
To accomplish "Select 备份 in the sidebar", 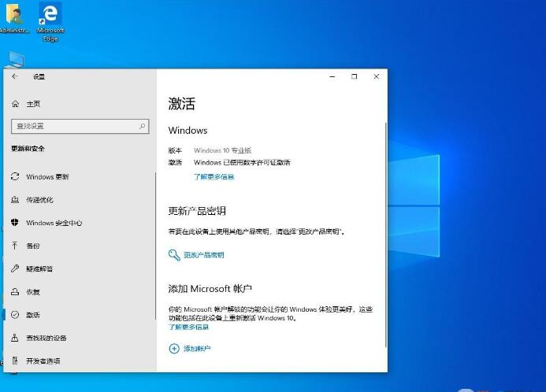I will coord(80,246).
